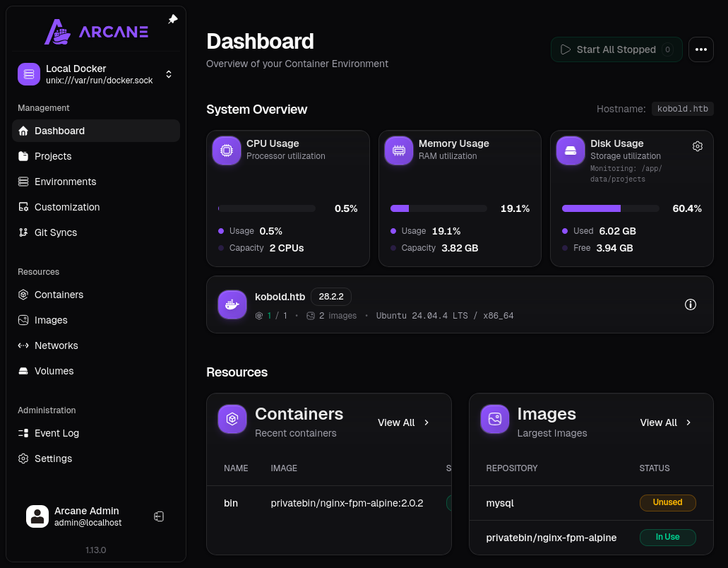Expand Containers via View All chevron

coord(426,422)
